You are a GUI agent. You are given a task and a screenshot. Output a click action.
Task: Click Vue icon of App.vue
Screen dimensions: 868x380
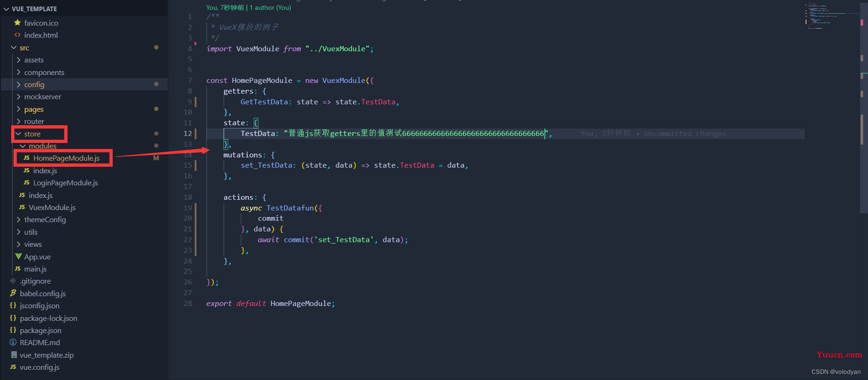pos(18,257)
